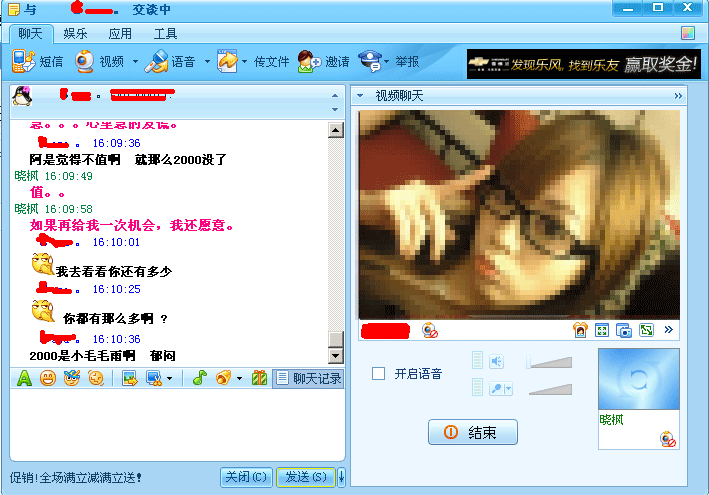Click the green music note icon
Screen dimensions: 709x495
tap(199, 378)
